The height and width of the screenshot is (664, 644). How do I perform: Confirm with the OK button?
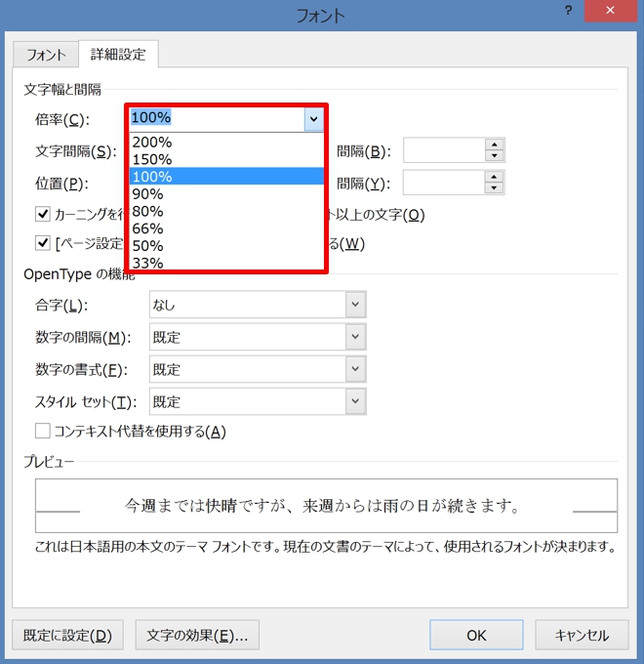tap(476, 635)
